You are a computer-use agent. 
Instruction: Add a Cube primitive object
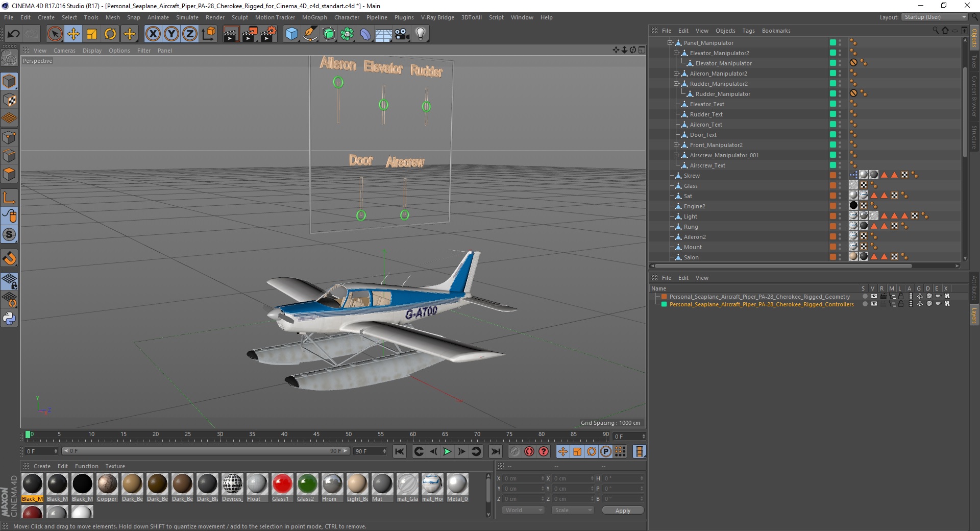point(291,34)
